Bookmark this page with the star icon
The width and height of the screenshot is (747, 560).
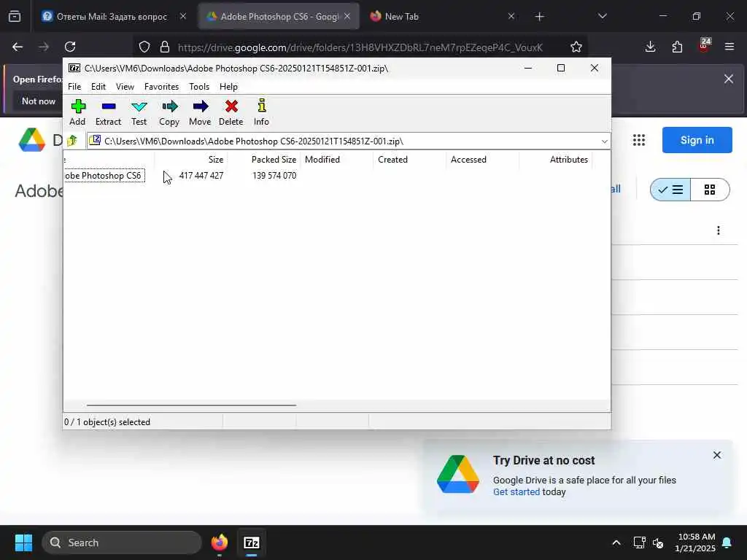(x=576, y=47)
